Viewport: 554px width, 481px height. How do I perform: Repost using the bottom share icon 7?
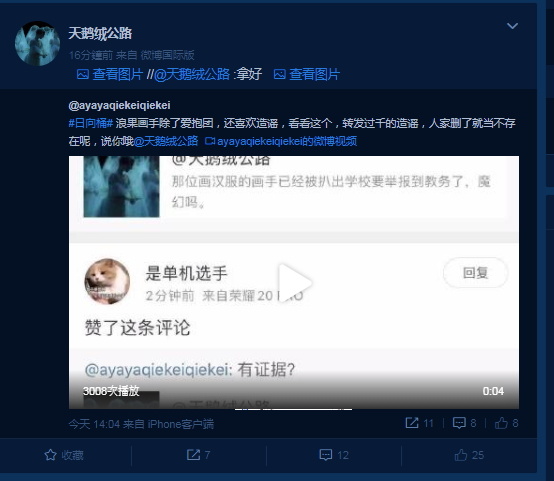(198, 455)
